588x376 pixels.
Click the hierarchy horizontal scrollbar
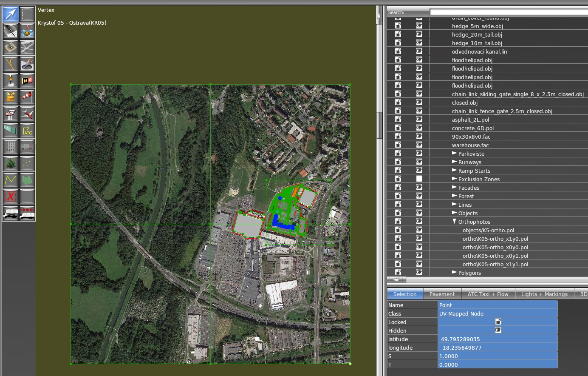[x=487, y=279]
